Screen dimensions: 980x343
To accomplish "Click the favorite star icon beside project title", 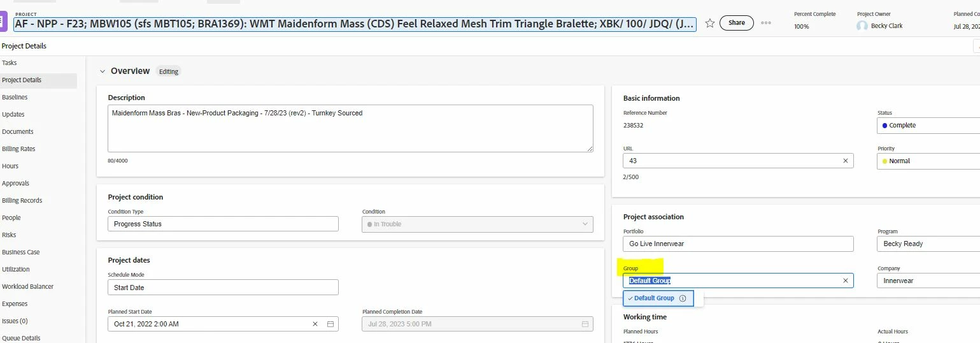I will (x=710, y=23).
